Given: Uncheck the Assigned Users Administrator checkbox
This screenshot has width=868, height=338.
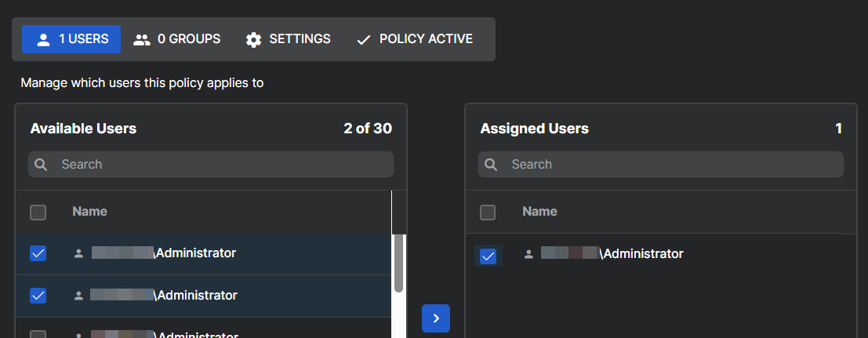Looking at the screenshot, I should click(488, 256).
